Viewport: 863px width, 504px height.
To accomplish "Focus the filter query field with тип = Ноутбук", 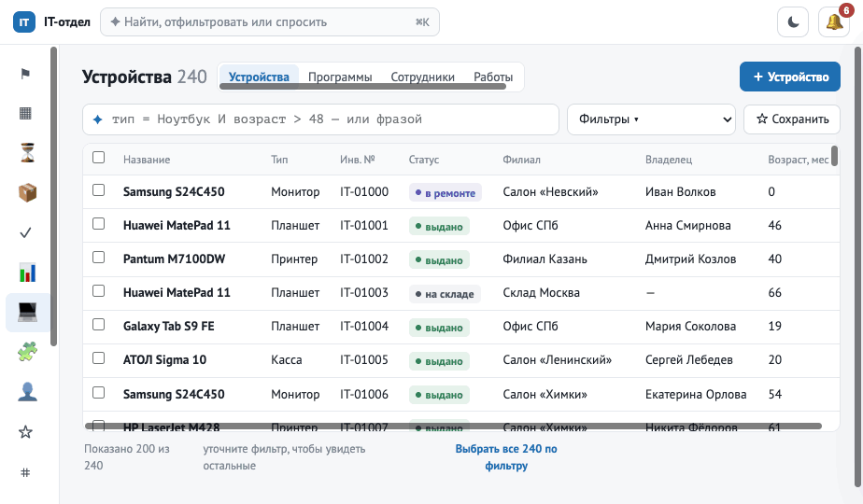I will 321,119.
